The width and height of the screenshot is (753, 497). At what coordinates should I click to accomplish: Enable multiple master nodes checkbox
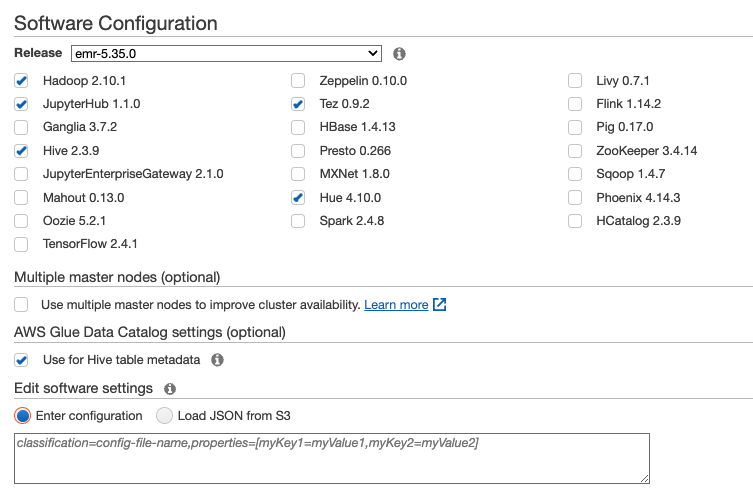pos(21,304)
